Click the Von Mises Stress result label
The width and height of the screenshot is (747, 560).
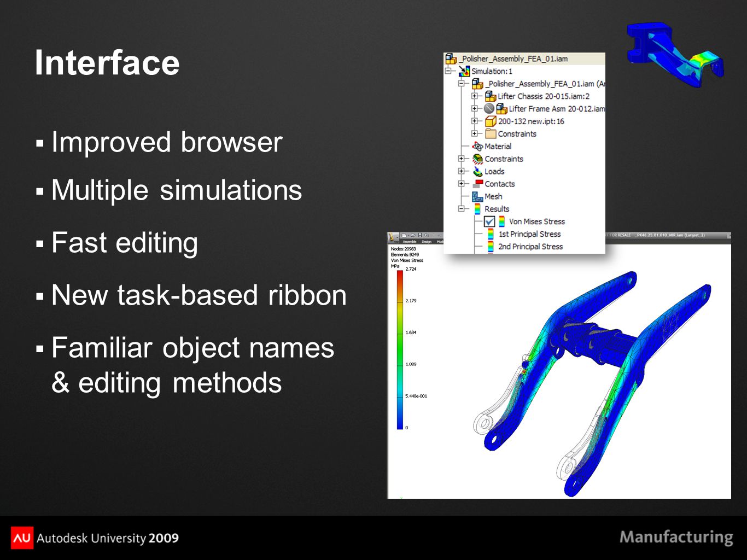[x=537, y=221]
